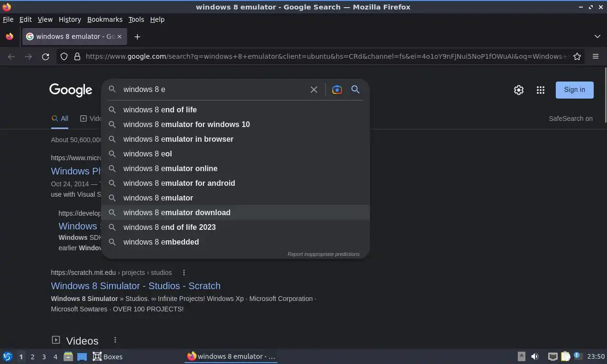Expand the hidden system tray arrow
This screenshot has height=364, width=607.
pyautogui.click(x=521, y=356)
